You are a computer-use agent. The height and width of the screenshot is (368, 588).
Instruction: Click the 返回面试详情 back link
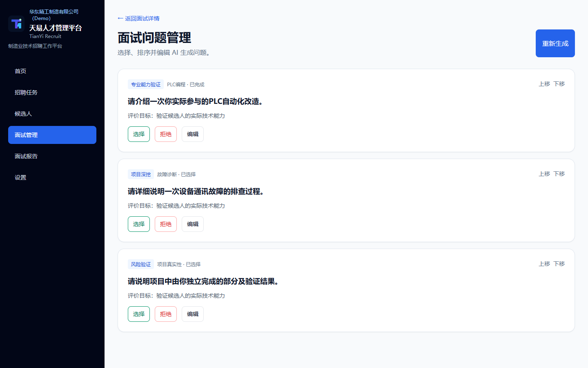pos(138,18)
